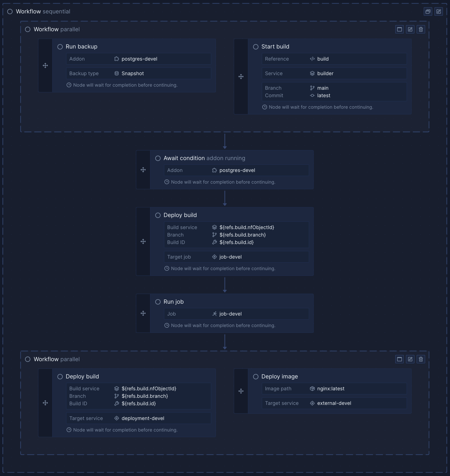The height and width of the screenshot is (476, 450).
Task: Click the delete icon on bottom parallel workflow
Action: pos(421,359)
